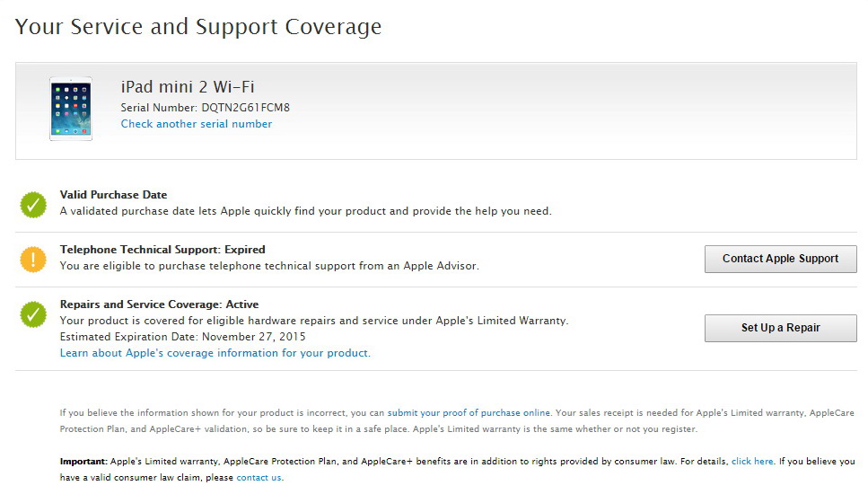
Task: Click the orange exclamation warning icon
Action: (33, 260)
